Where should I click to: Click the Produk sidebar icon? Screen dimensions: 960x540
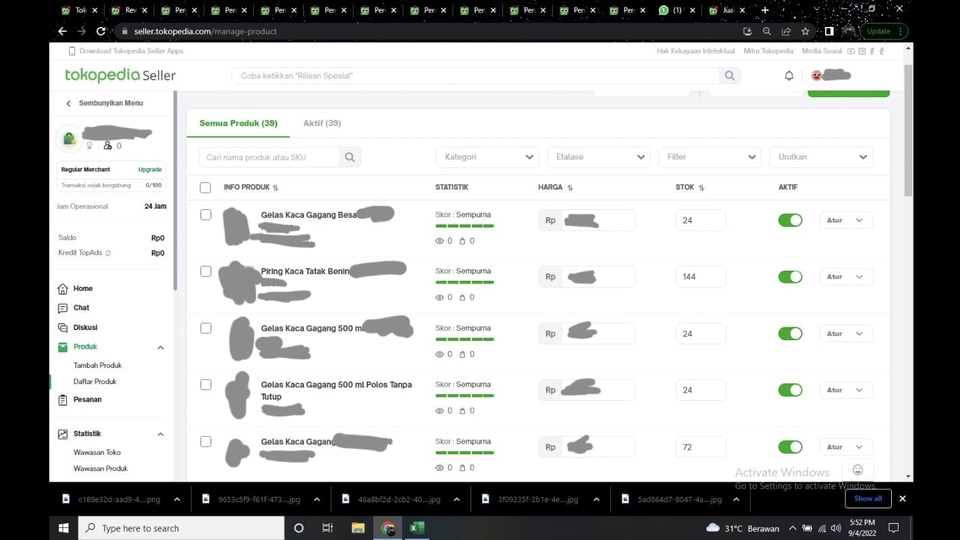pos(62,347)
